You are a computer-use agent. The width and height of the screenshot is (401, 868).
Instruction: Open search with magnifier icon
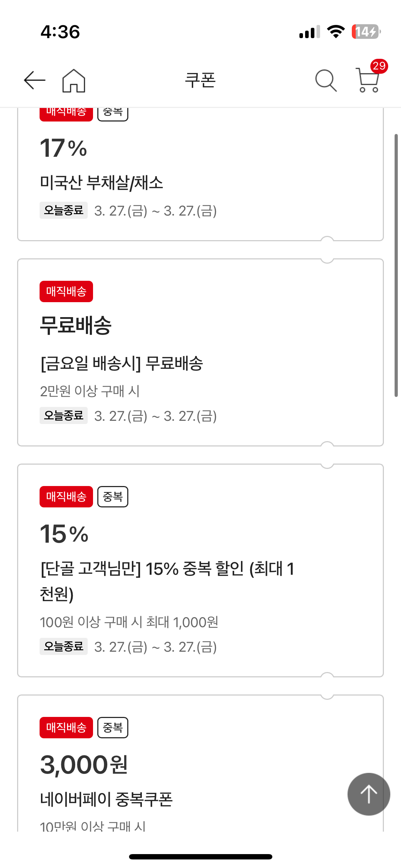326,81
